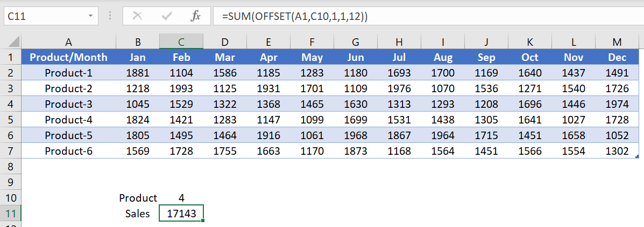The image size is (644, 227).
Task: Select row 11 header
Action: 11,214
